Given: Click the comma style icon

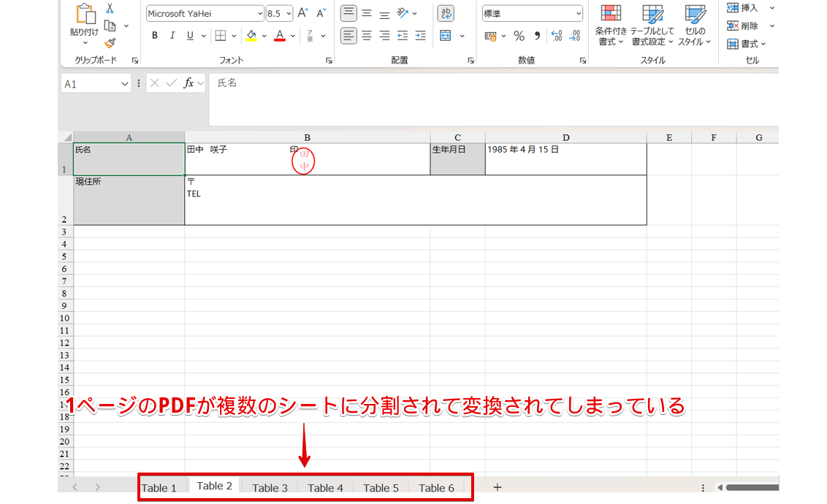Looking at the screenshot, I should click(x=537, y=34).
